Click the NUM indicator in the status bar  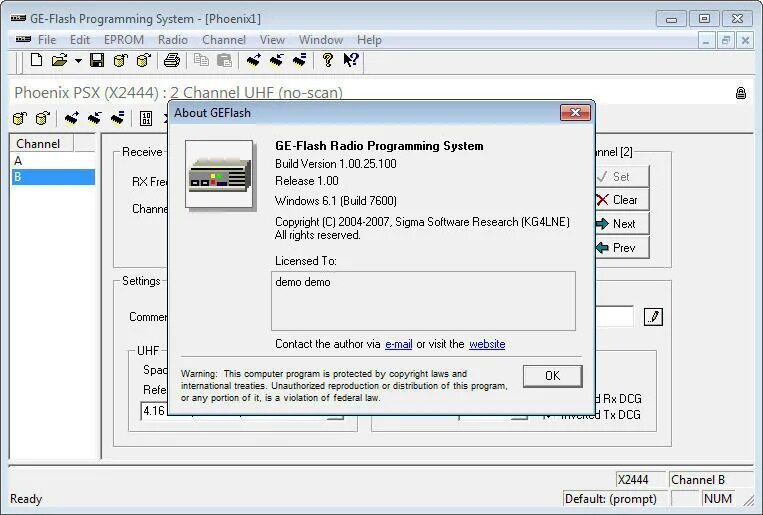coord(718,499)
